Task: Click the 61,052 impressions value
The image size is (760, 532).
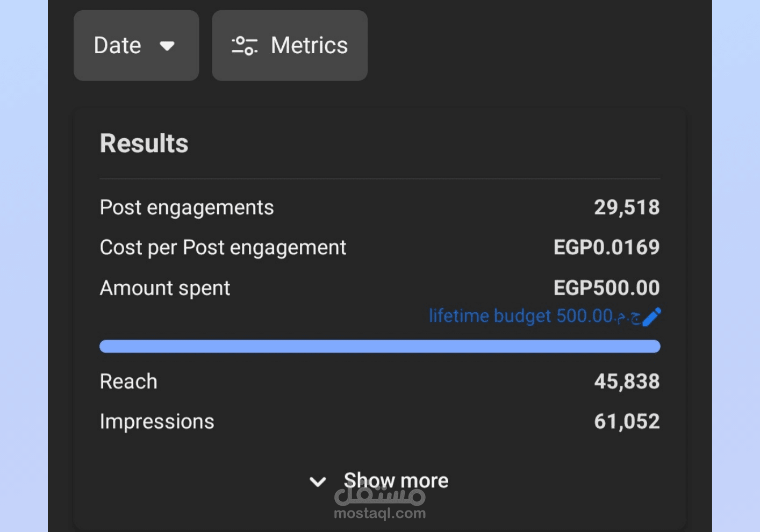Action: [x=626, y=422]
